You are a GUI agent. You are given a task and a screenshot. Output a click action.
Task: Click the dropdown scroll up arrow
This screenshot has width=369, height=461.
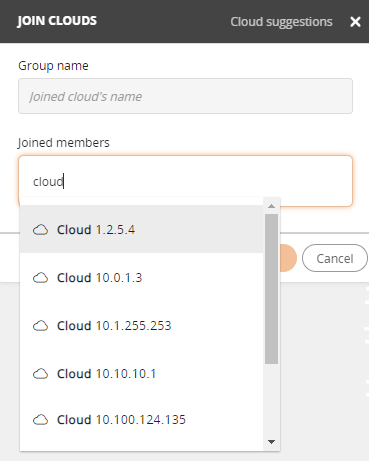[x=272, y=206]
